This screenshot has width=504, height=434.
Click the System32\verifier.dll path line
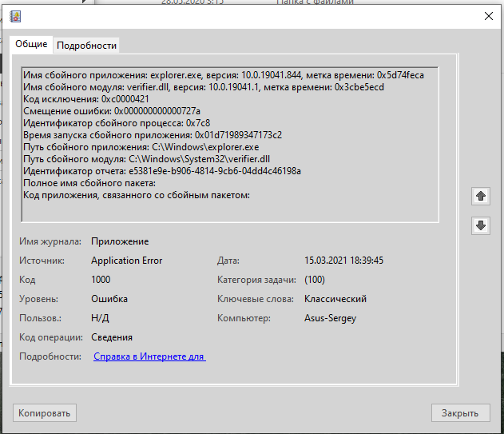point(147,159)
